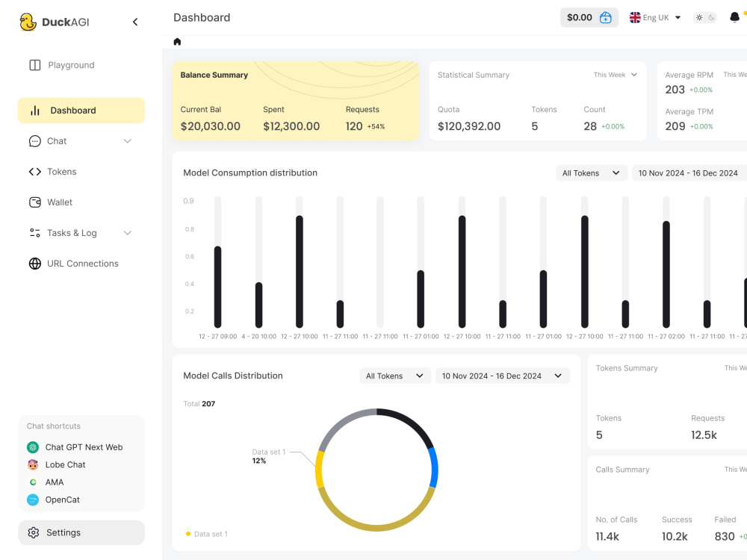747x560 pixels.
Task: Click the No. of Calls 11.4k value
Action: coord(607,537)
